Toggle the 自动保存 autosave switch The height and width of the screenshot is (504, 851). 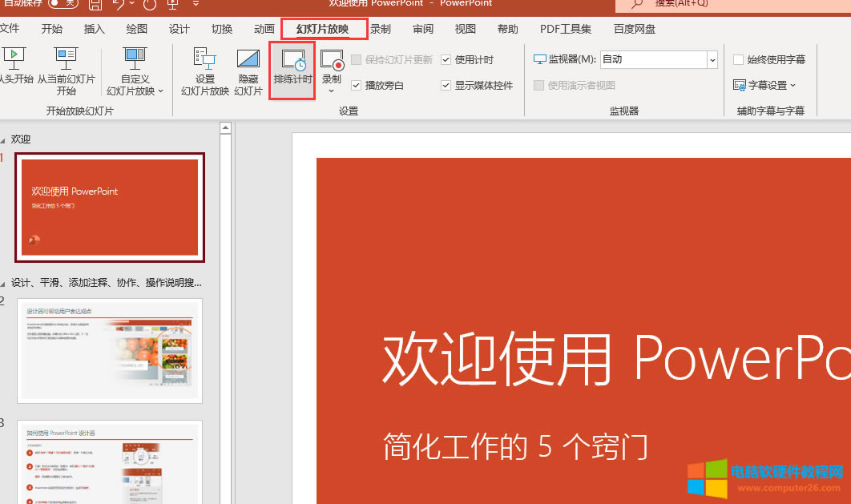pyautogui.click(x=63, y=4)
